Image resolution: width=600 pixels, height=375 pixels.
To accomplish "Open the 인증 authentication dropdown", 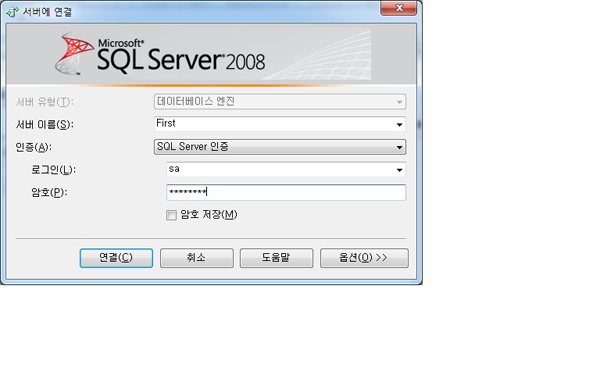I will [x=280, y=147].
